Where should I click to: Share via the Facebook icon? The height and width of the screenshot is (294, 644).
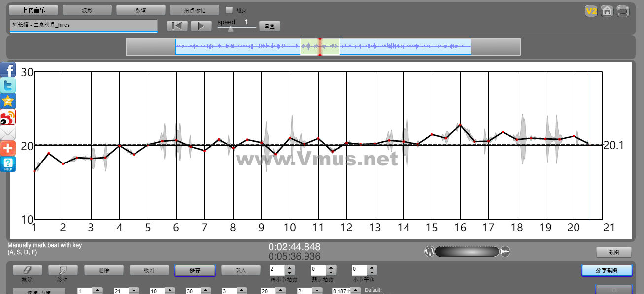8,69
